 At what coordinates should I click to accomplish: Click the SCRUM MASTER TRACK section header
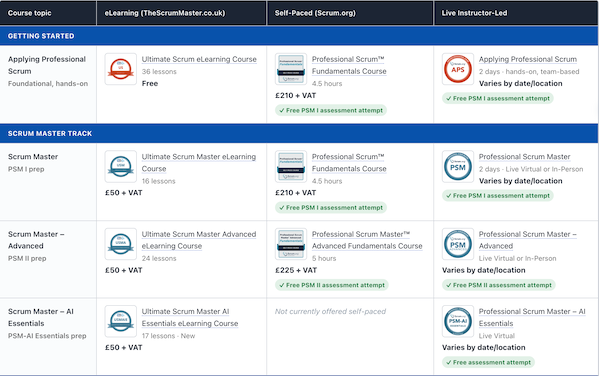pyautogui.click(x=299, y=133)
